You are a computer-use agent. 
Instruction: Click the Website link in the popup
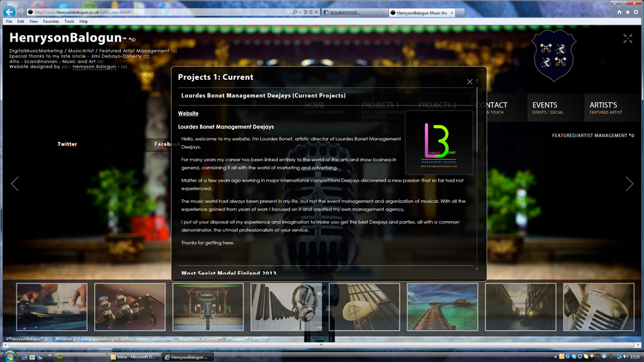click(x=188, y=113)
